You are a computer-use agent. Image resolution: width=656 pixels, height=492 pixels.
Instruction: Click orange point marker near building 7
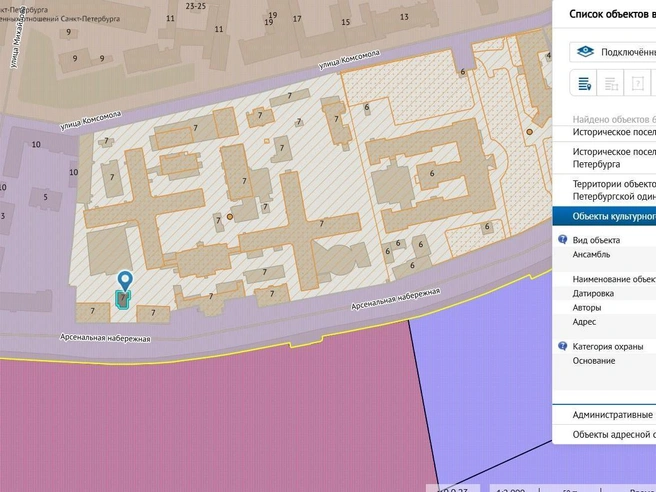230,217
